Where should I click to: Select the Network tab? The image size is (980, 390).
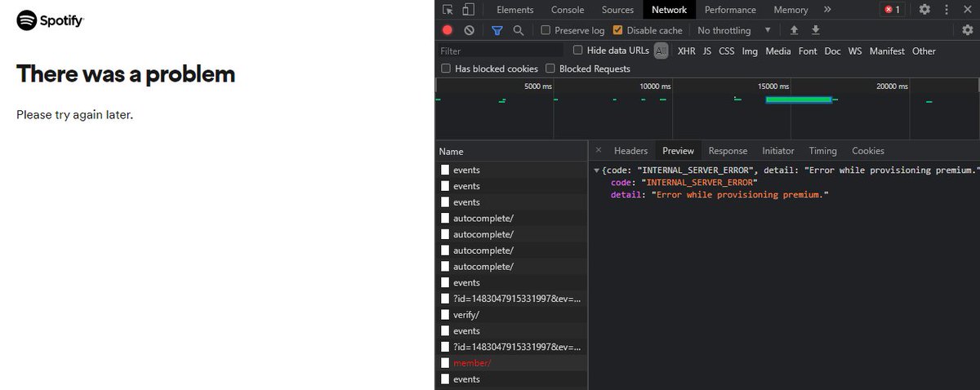pyautogui.click(x=669, y=10)
